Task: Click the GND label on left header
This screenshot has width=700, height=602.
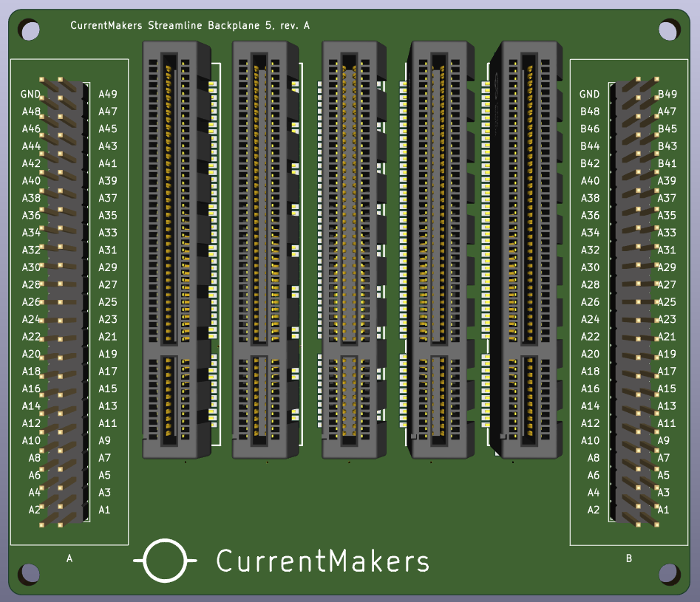Action: pyautogui.click(x=31, y=95)
